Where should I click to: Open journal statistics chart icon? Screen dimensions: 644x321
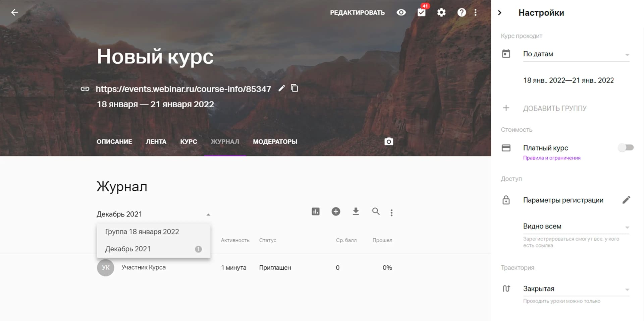tap(316, 211)
